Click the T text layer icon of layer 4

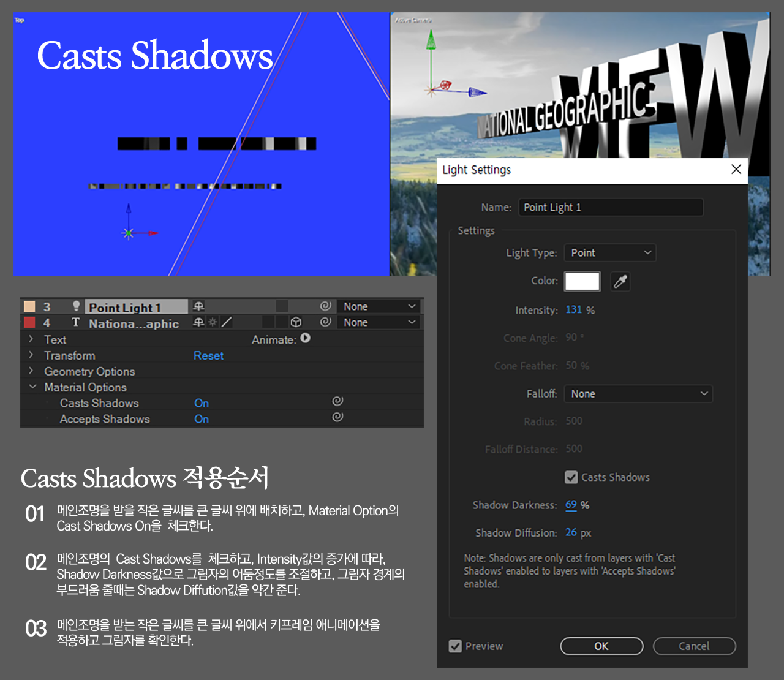75,322
